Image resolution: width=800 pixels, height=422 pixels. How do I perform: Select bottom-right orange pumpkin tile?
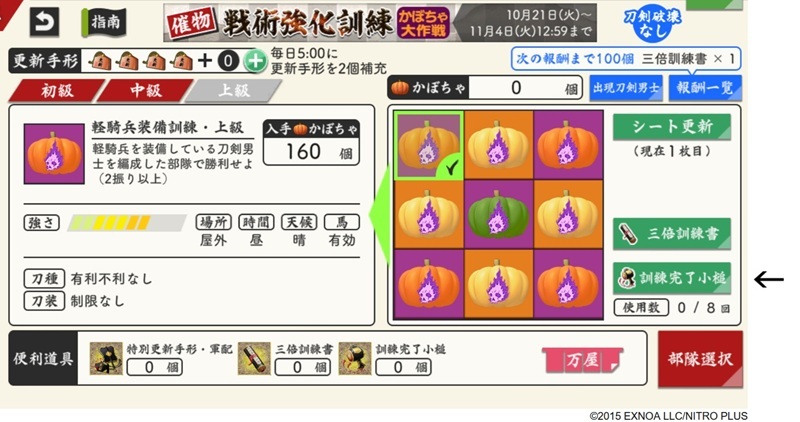568,284
